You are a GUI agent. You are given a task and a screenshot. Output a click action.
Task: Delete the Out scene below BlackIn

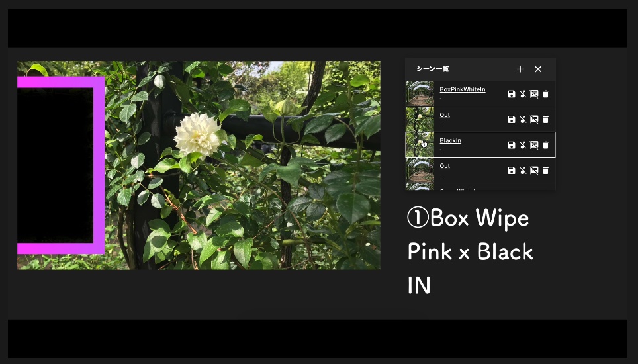pos(545,170)
